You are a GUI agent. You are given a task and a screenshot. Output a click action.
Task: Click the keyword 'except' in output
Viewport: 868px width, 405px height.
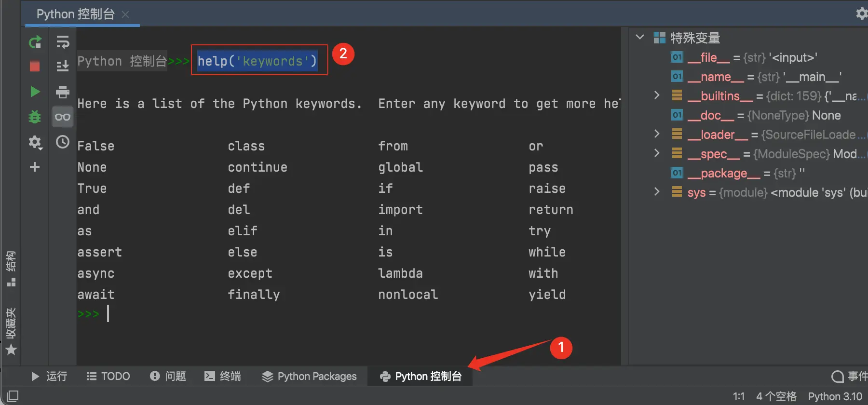click(x=250, y=274)
